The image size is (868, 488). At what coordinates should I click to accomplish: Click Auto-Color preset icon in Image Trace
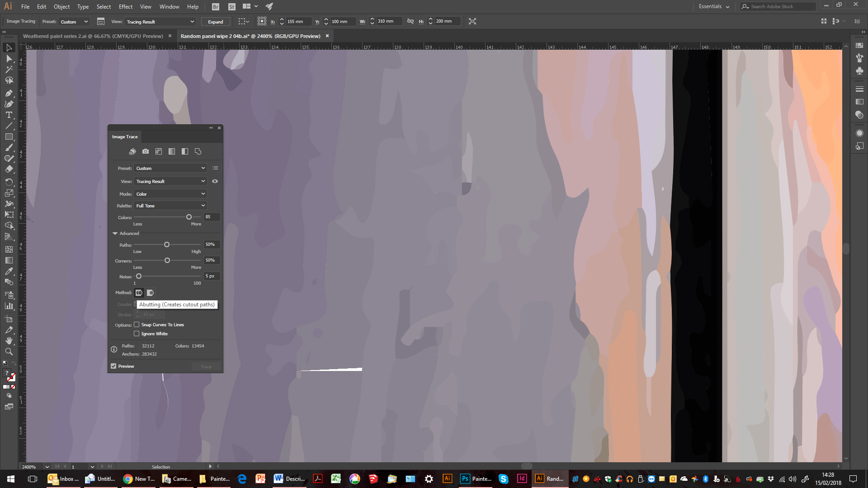click(132, 151)
